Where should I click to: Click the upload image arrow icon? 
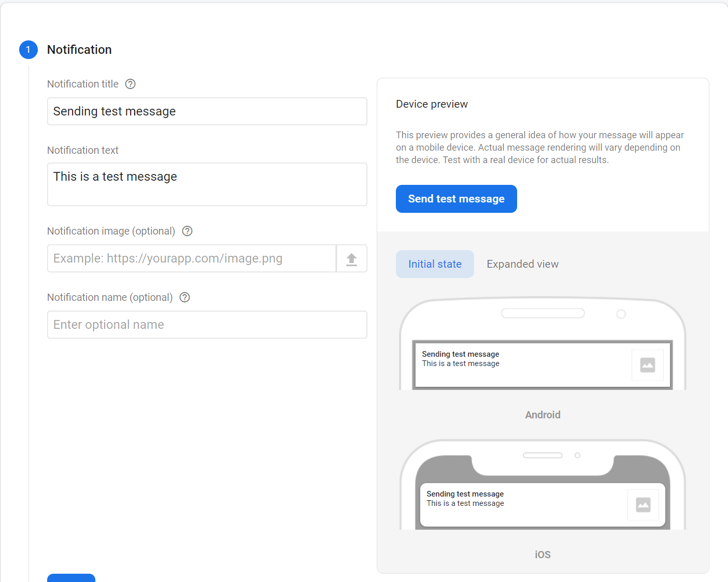pos(351,259)
